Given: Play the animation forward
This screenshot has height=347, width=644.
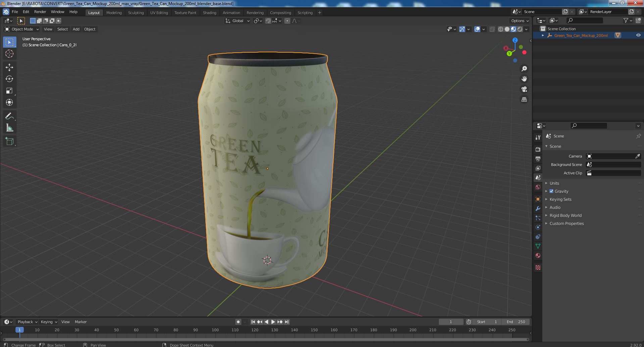Looking at the screenshot, I should [x=273, y=322].
